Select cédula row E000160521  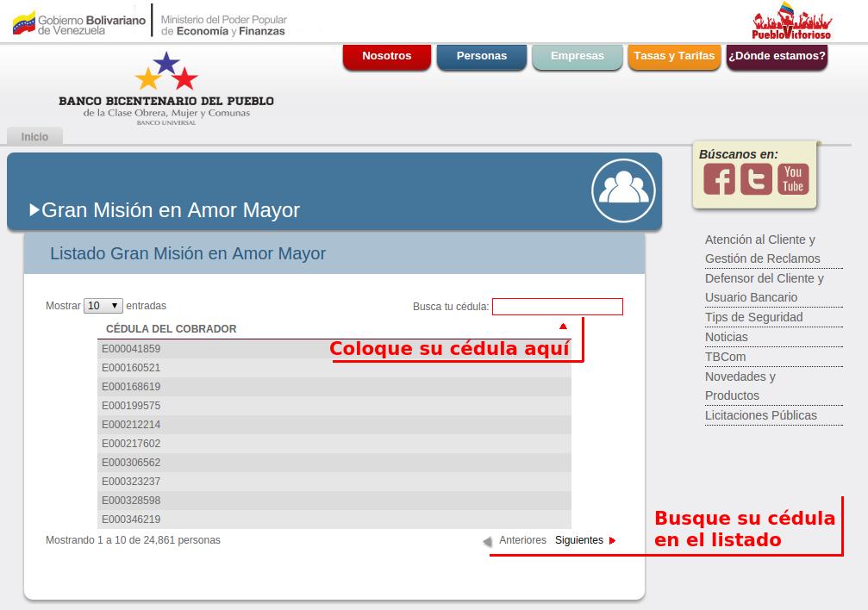tap(334, 368)
